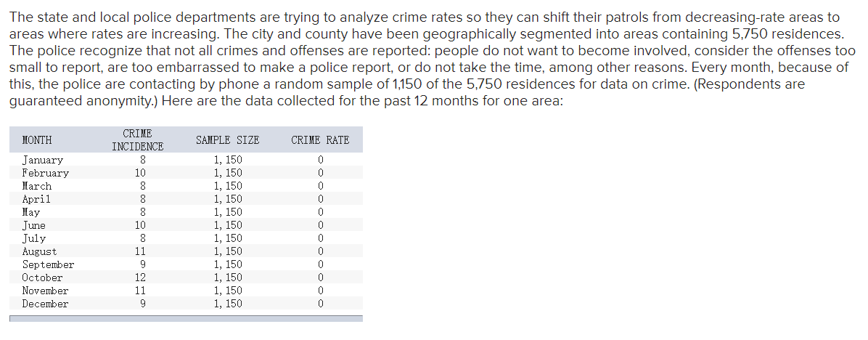Click the CRIME RATE column header

click(320, 140)
